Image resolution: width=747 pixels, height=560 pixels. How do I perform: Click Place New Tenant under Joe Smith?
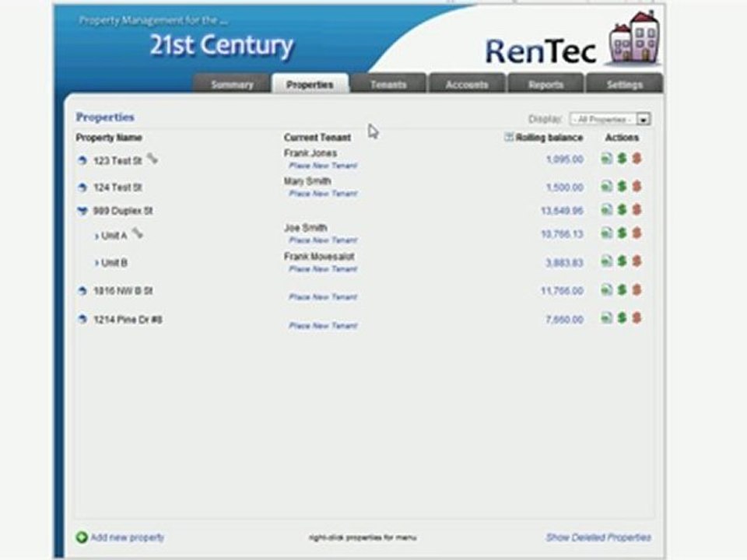[x=323, y=240]
